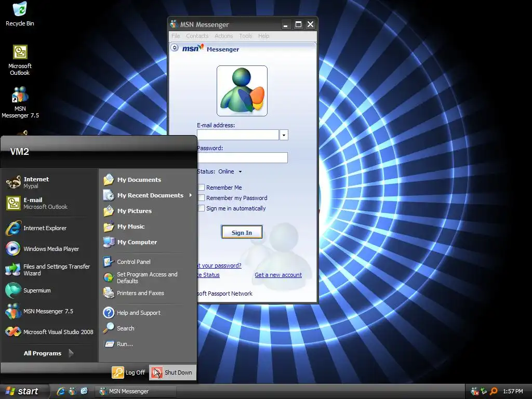Click forgot your password link

pyautogui.click(x=220, y=265)
